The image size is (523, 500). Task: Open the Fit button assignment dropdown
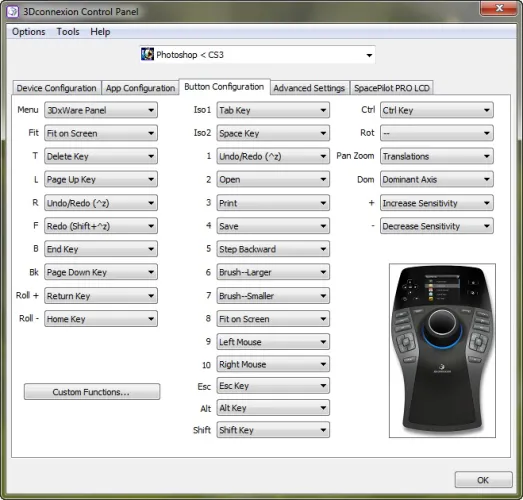[x=101, y=133]
